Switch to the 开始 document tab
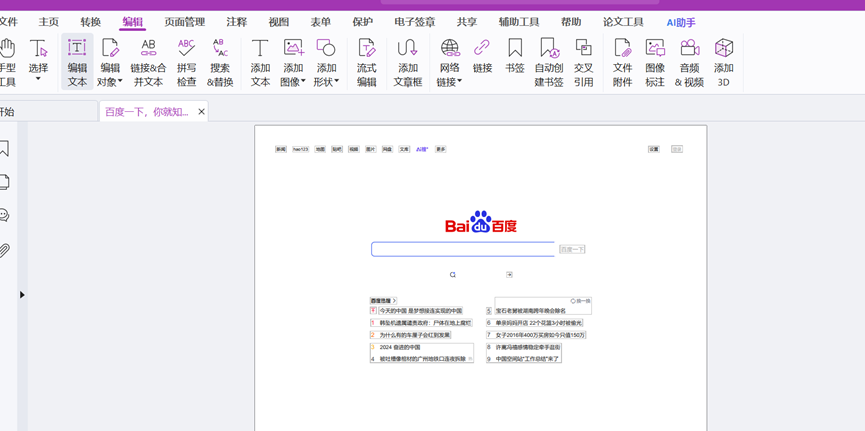Viewport: 865px width, 431px height. click(x=49, y=111)
